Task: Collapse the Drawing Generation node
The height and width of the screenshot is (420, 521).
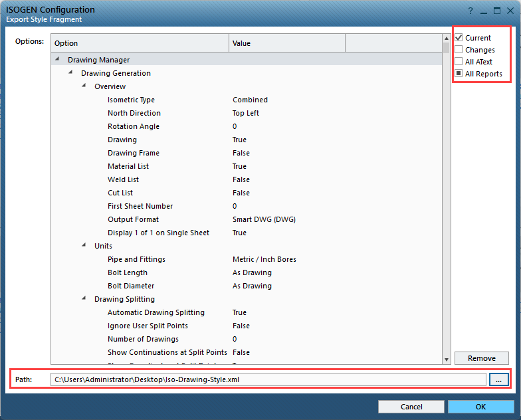Action: coord(71,73)
